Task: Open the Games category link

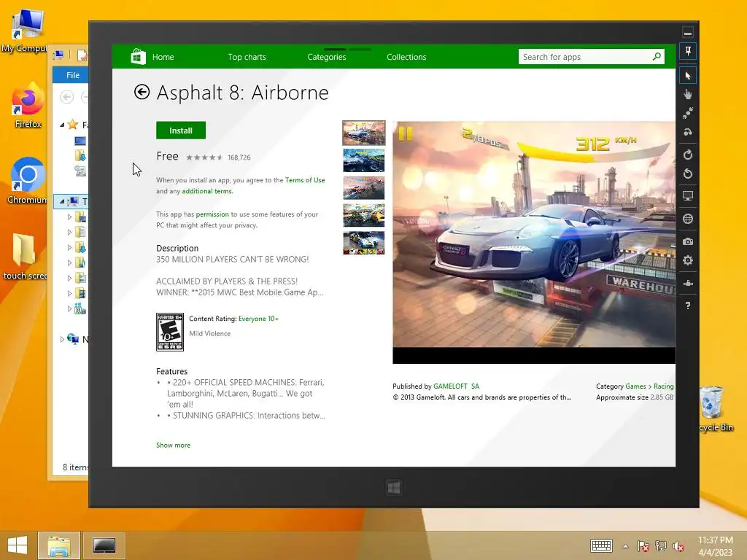Action: tap(635, 386)
